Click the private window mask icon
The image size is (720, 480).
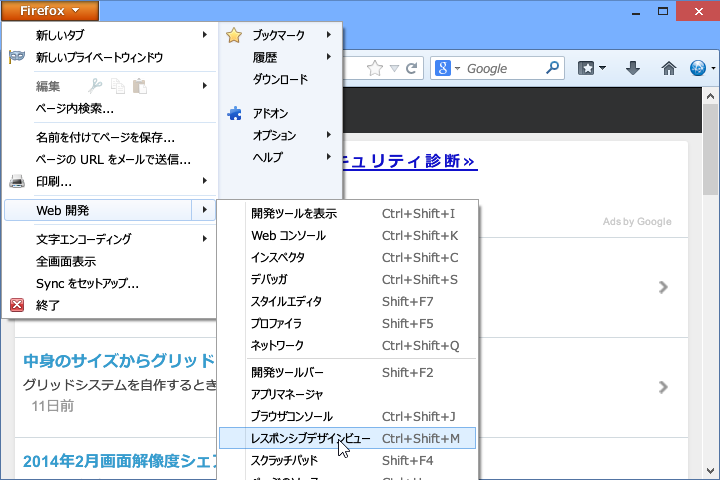point(17,56)
